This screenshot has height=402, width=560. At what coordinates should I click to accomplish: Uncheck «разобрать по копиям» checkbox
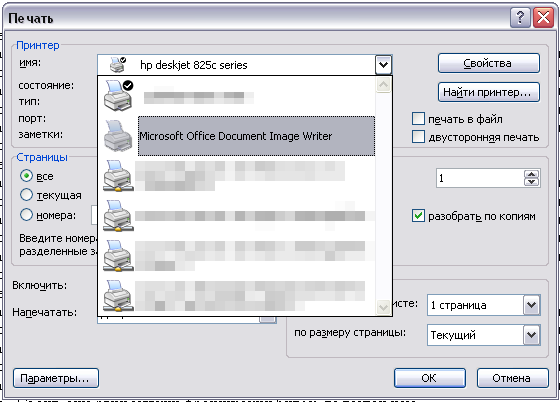tap(418, 216)
